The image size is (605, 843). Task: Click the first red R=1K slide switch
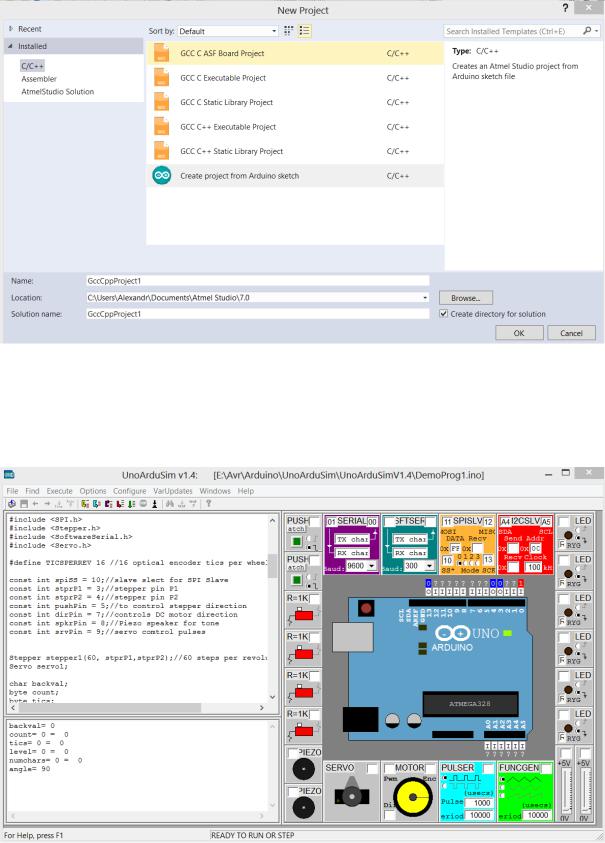coord(304,615)
